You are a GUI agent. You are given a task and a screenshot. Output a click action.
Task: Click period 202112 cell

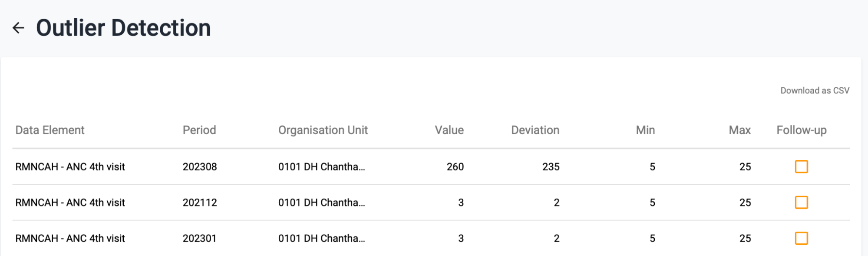pyautogui.click(x=200, y=203)
